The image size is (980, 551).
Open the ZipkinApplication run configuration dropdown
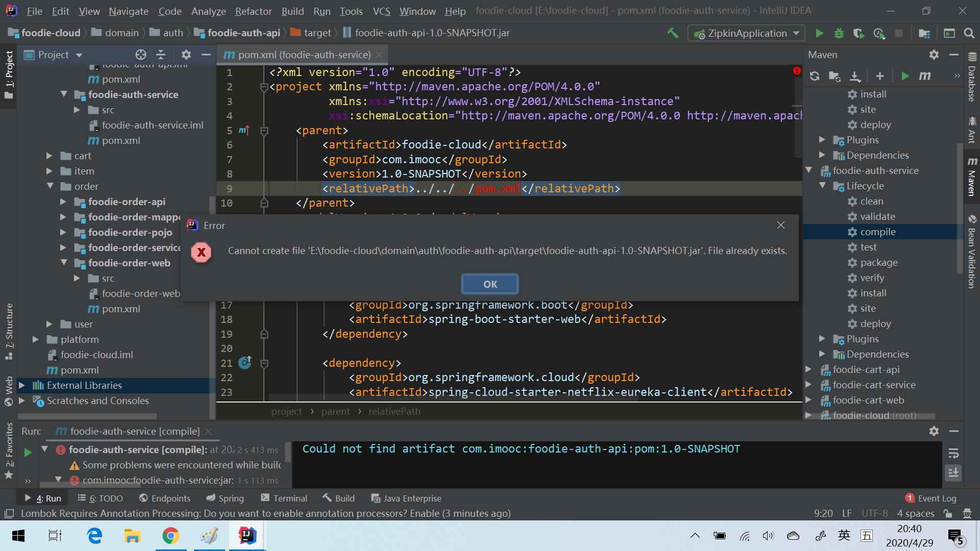pyautogui.click(x=746, y=33)
